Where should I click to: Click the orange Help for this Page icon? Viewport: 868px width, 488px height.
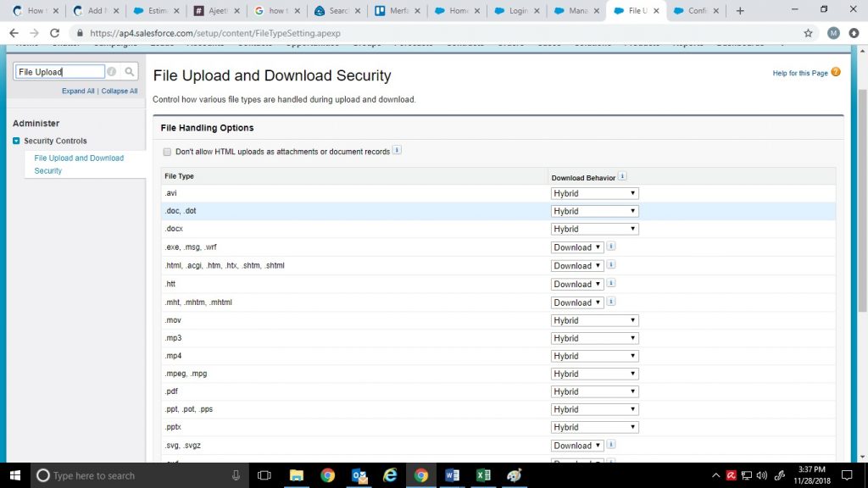(836, 73)
